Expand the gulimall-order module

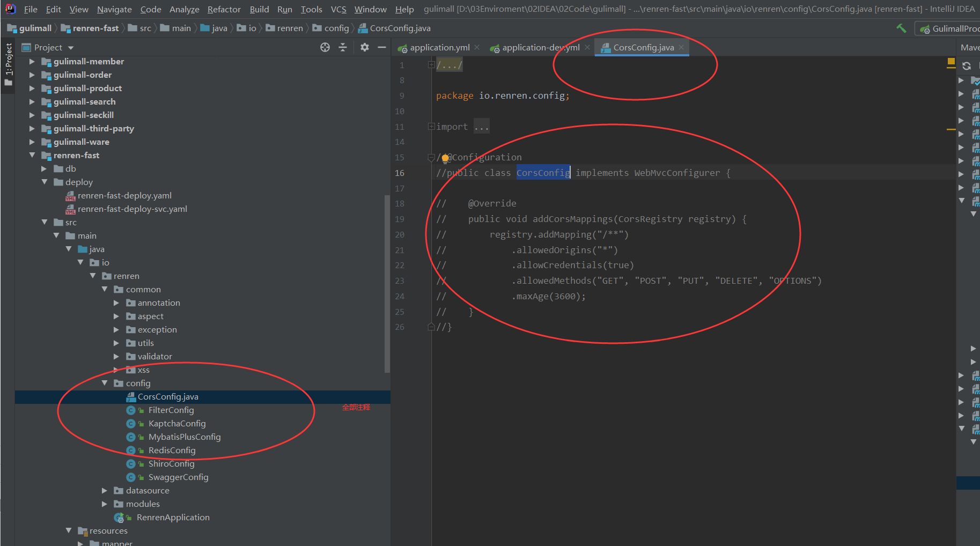tap(32, 75)
